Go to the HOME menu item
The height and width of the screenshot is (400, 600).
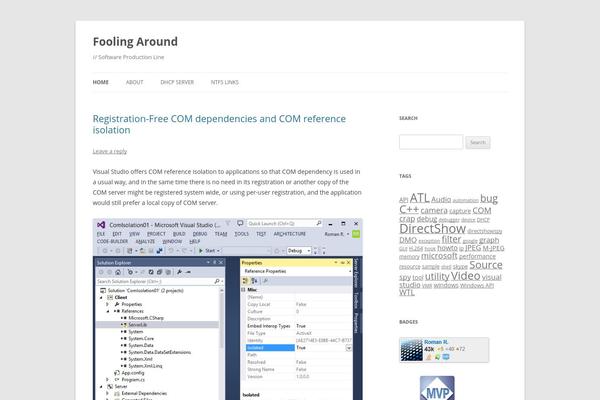tap(101, 82)
